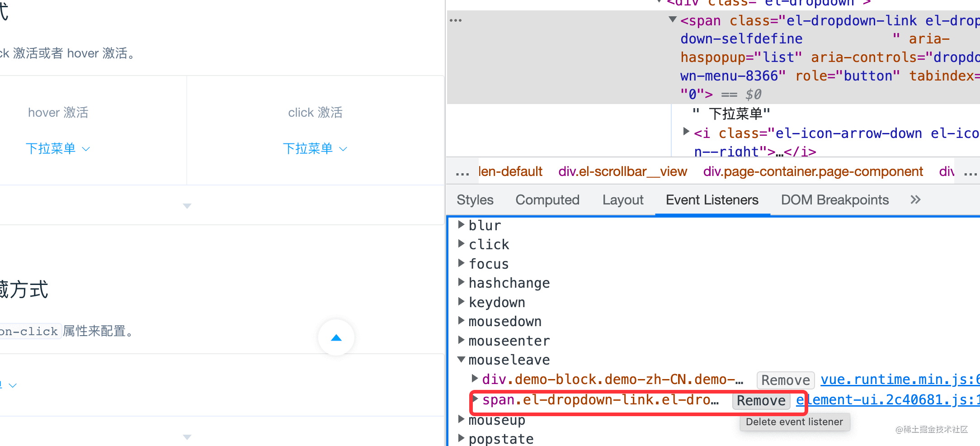Remove the div.demo-block mouseleave listener
This screenshot has width=980, height=446.
pos(786,380)
